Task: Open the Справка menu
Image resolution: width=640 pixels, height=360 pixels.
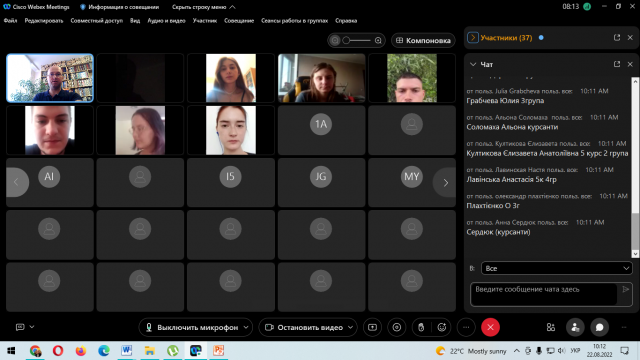Action: tap(346, 20)
